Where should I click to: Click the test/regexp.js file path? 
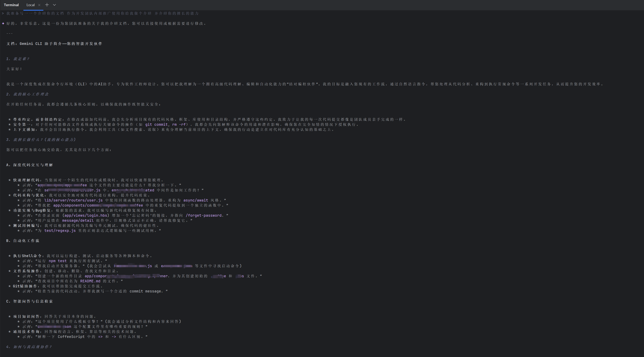(60, 231)
